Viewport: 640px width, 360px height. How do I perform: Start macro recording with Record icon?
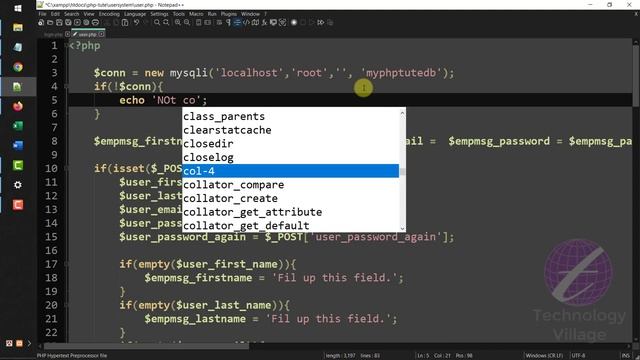[294, 22]
